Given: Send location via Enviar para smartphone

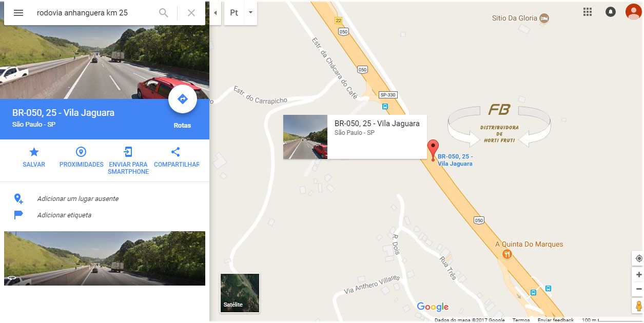Looking at the screenshot, I should (128, 160).
